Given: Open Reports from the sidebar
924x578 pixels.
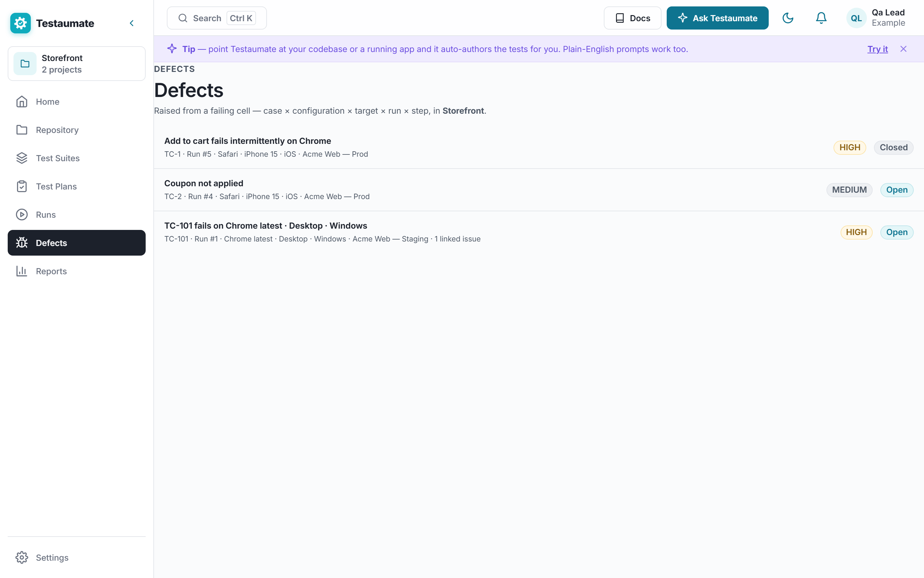Looking at the screenshot, I should 76,271.
